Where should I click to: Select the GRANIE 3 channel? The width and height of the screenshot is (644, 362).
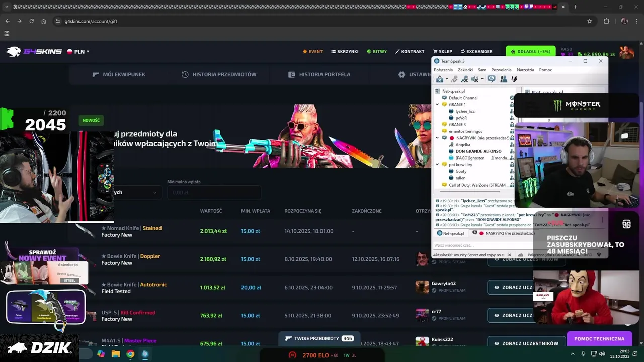pos(457,124)
